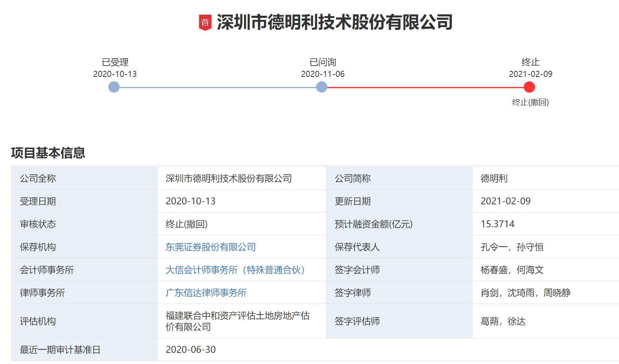Click the company title heading 深圳市德明利技术股份有限公司
619x364 pixels.
click(334, 22)
